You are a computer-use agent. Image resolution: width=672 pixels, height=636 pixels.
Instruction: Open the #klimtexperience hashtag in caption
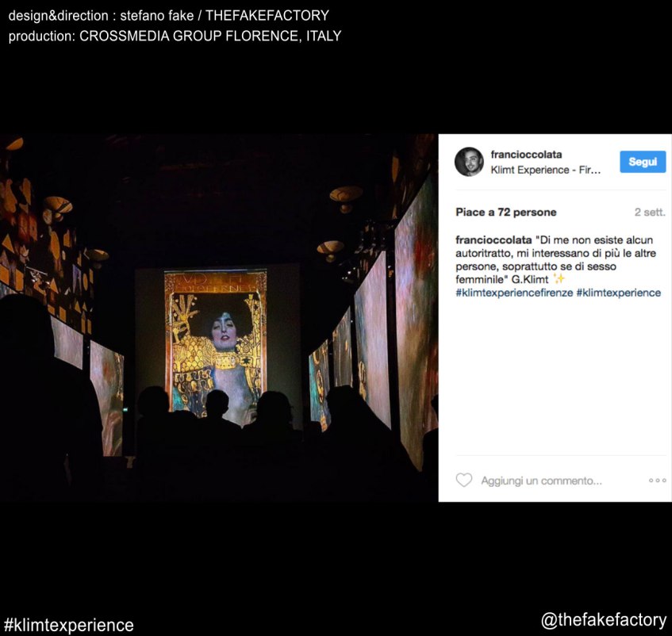click(x=618, y=293)
